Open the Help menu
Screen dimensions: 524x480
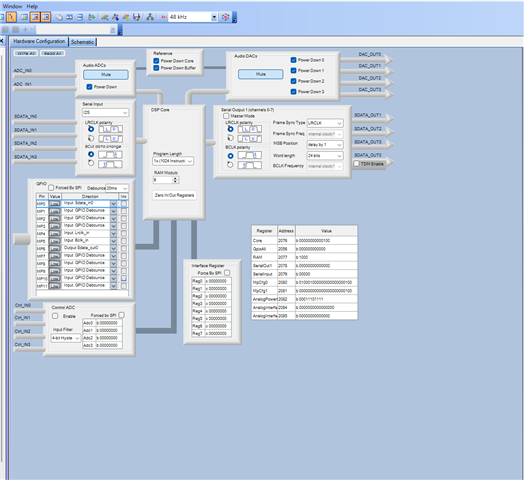click(x=32, y=6)
